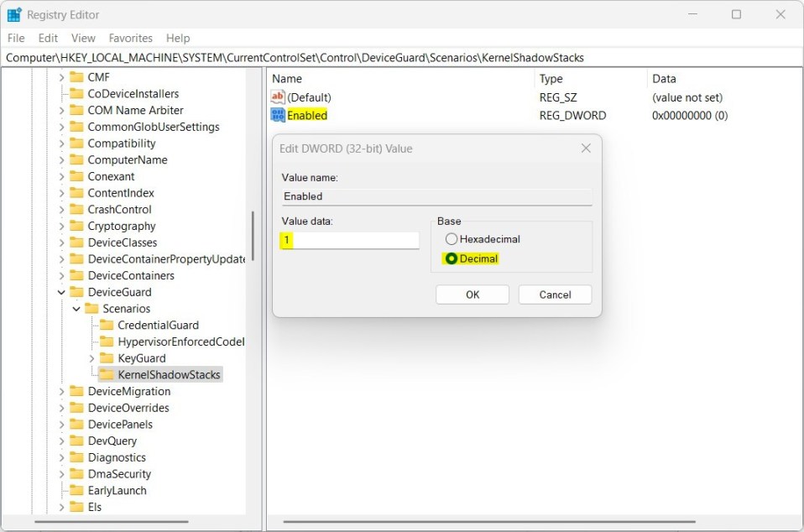Click the DmaSecurity folder icon
Image resolution: width=804 pixels, height=532 pixels.
click(76, 473)
